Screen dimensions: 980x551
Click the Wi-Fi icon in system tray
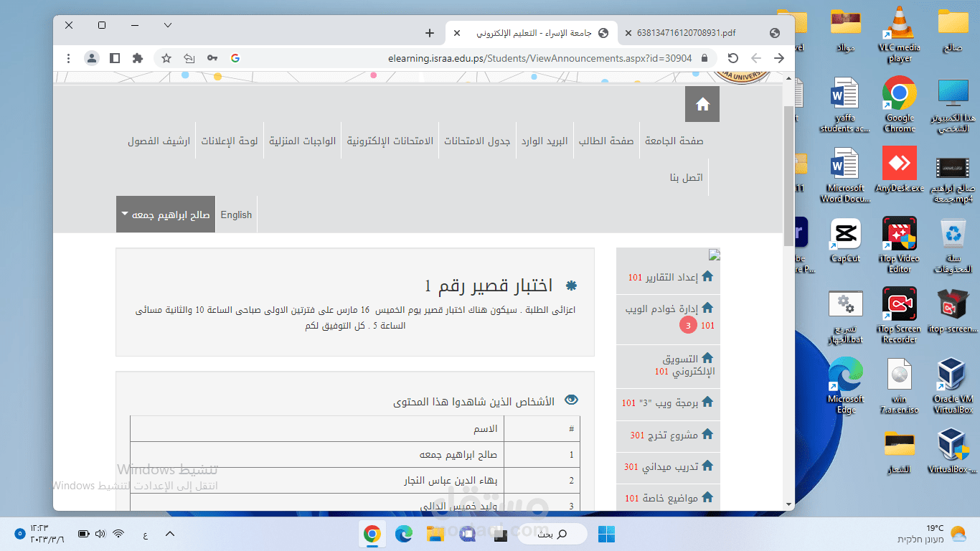118,534
